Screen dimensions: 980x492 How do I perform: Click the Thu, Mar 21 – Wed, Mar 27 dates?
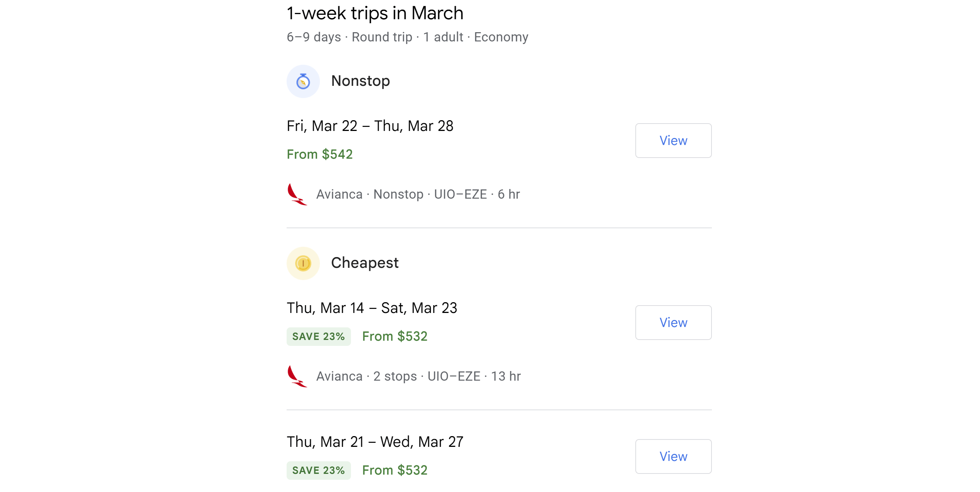tap(375, 442)
